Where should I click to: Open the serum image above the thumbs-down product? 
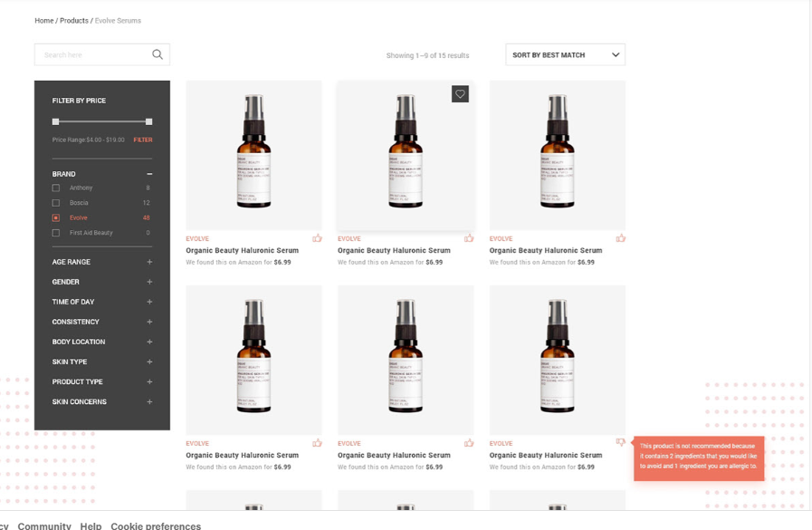[x=558, y=360]
